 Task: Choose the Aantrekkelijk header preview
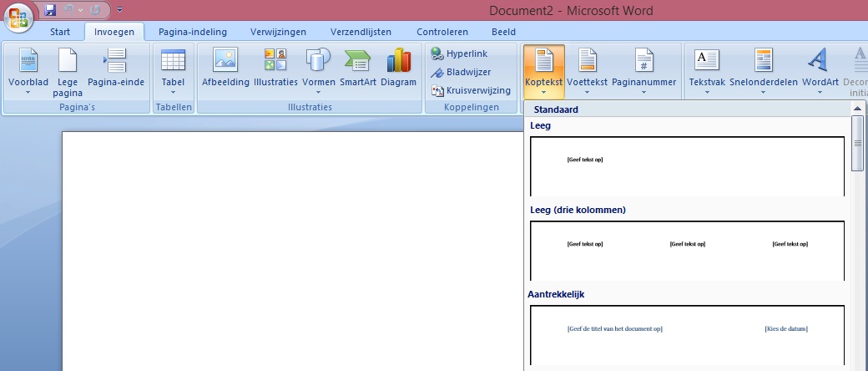point(687,335)
